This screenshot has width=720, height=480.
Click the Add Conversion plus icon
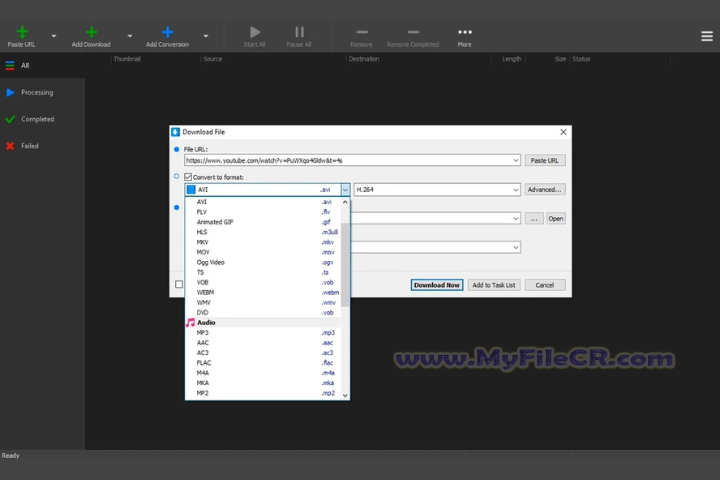click(168, 32)
